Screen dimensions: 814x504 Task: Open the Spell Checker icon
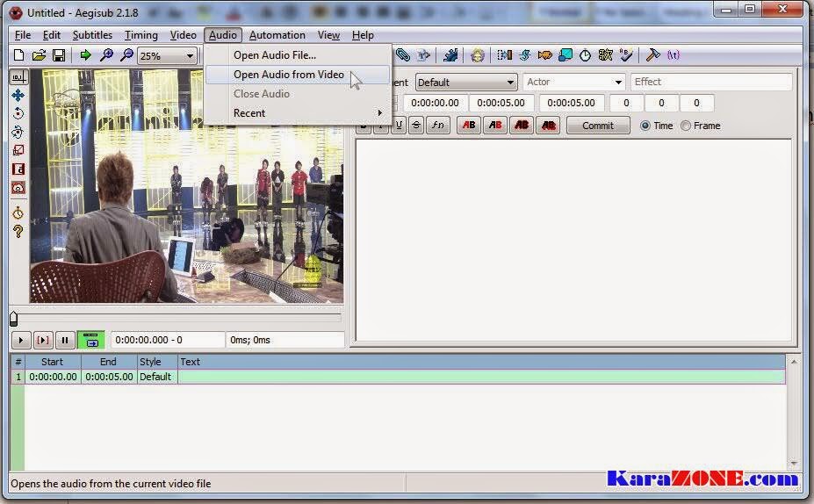[626, 55]
